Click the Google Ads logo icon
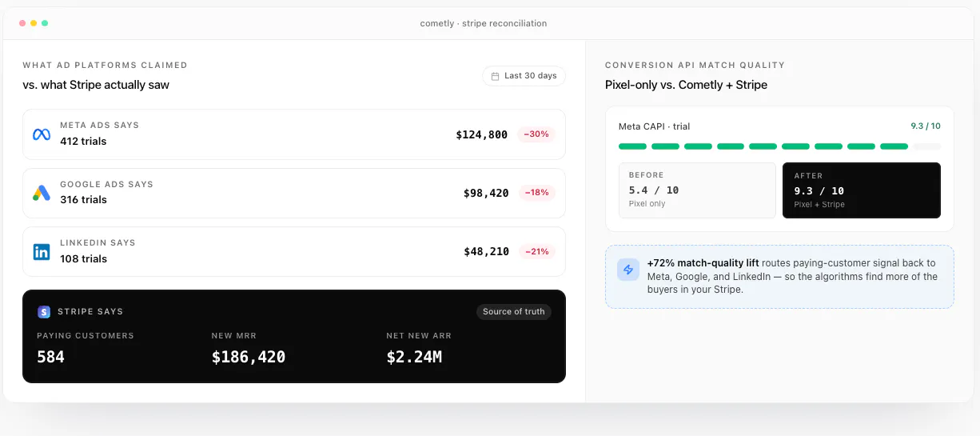This screenshot has height=436, width=980. [42, 193]
